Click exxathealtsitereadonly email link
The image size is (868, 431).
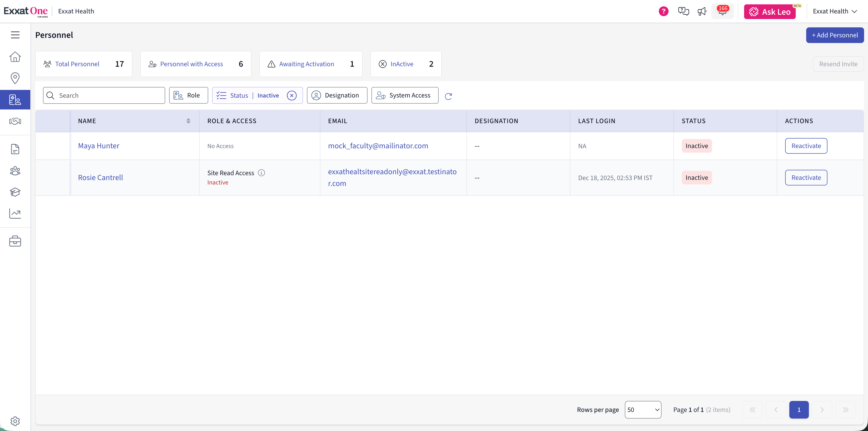coord(392,178)
